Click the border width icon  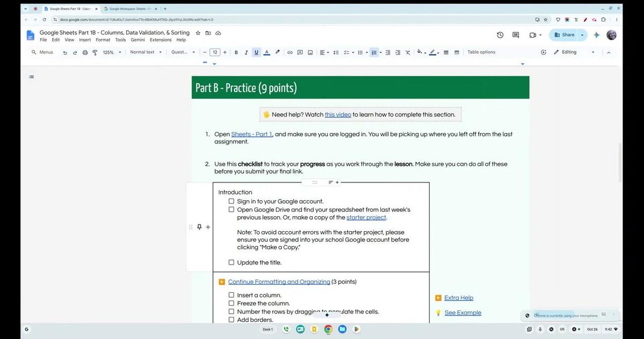pyautogui.click(x=446, y=53)
